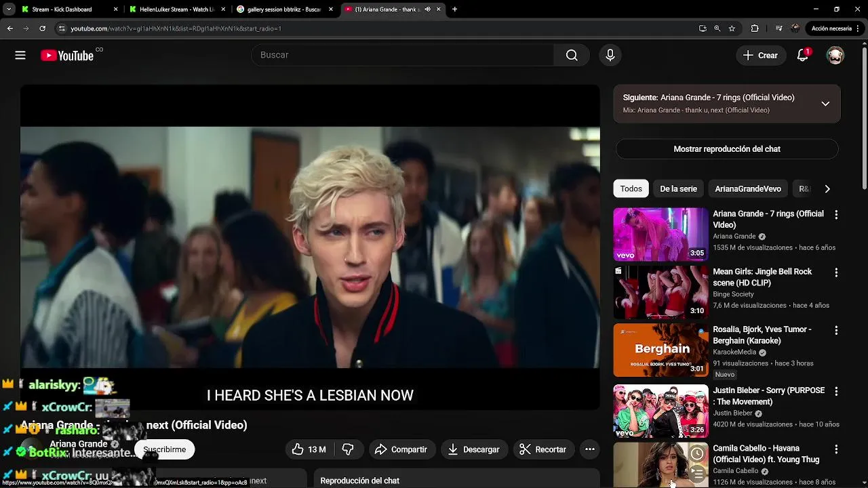Open a new browser tab
868x488 pixels.
(x=454, y=9)
